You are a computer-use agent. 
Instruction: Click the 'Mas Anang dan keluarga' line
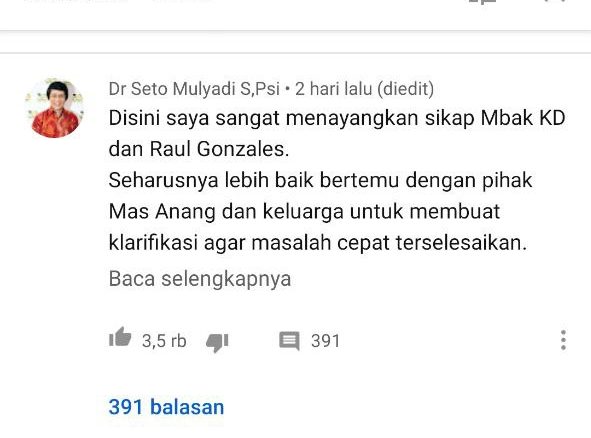pyautogui.click(x=304, y=211)
